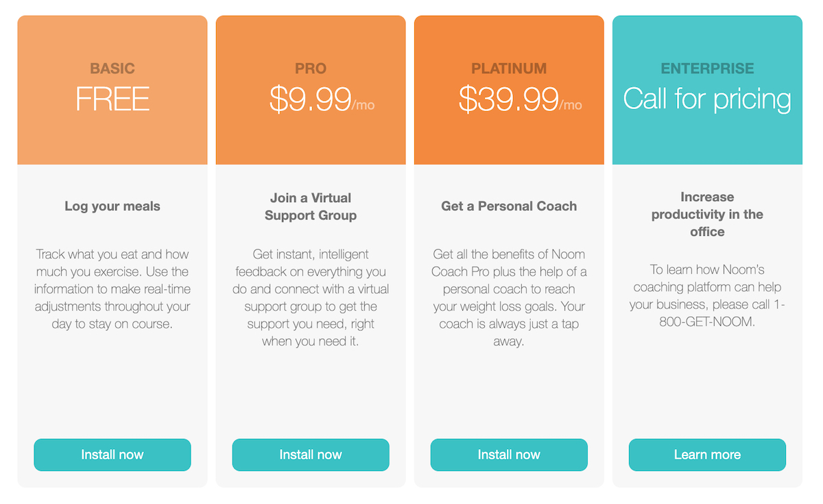Click the Track what you eat description
This screenshot has height=504, width=823.
[x=112, y=289]
